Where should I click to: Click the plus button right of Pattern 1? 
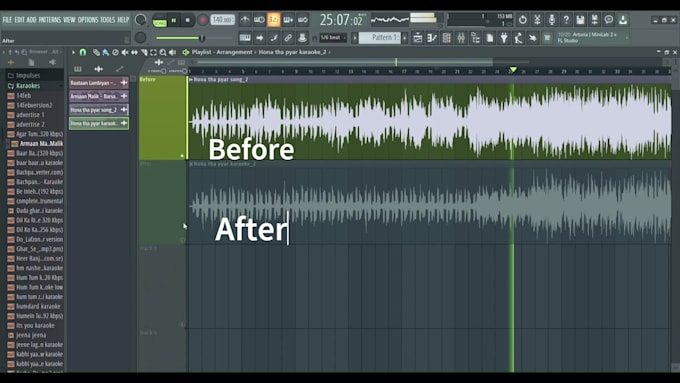(405, 38)
